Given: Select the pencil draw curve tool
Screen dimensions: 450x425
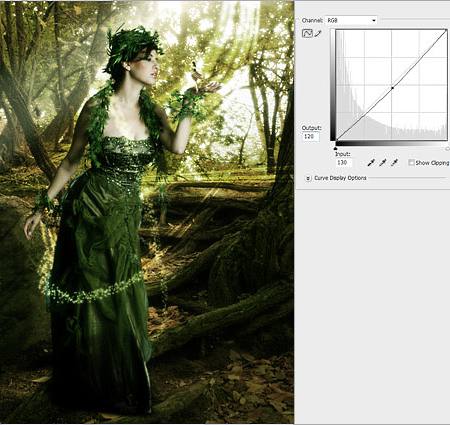Looking at the screenshot, I should pyautogui.click(x=318, y=33).
